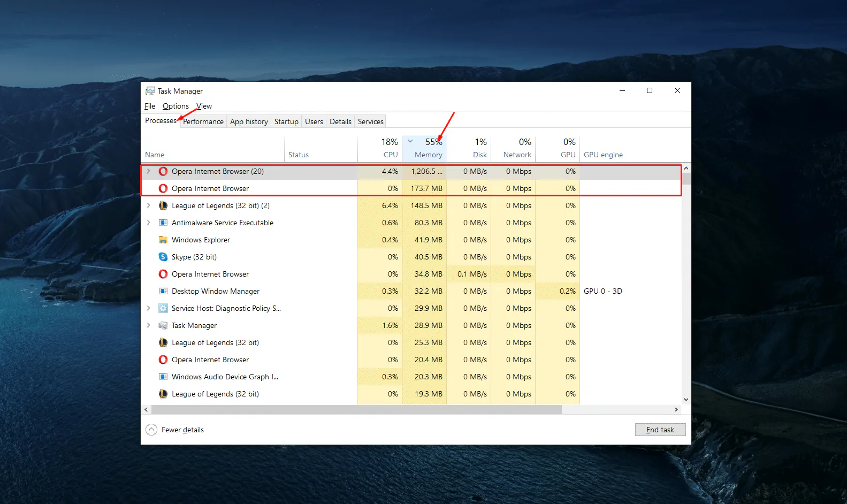Click the Opera icon in the 173.7 MB row
847x504 pixels.
(x=163, y=188)
